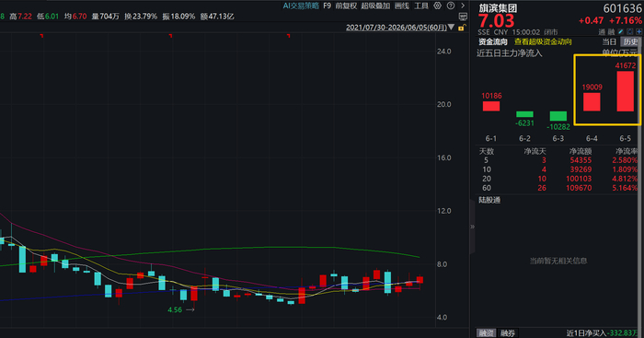Viewport: 644px width, 338px height.
Task: Click the panel collapse handle arrow
Action: click(472, 227)
